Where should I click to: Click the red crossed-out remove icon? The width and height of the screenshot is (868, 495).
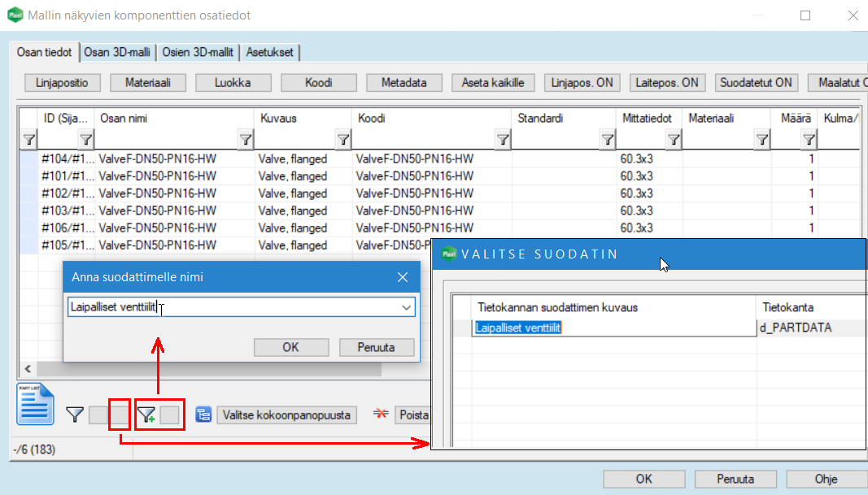tap(380, 415)
